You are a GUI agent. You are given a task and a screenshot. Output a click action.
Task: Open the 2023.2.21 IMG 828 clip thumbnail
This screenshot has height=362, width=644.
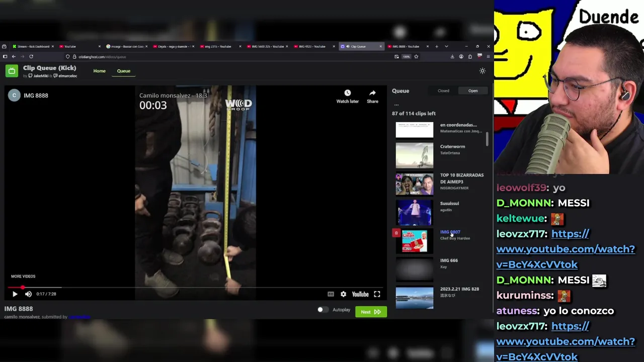tap(414, 298)
